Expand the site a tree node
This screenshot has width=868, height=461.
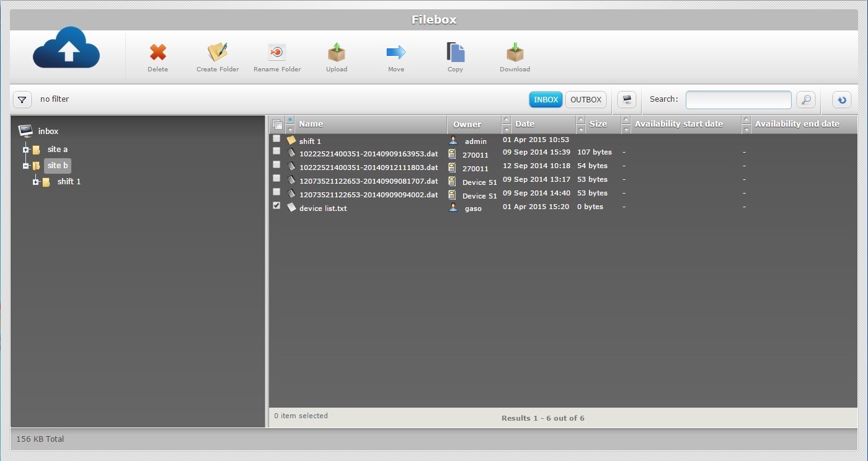tap(26, 150)
